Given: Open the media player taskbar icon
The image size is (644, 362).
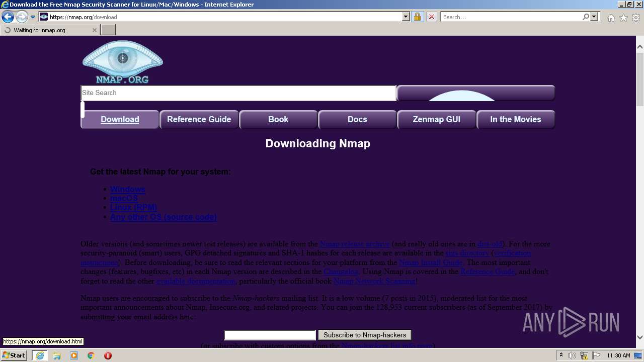Looking at the screenshot, I should [74, 355].
